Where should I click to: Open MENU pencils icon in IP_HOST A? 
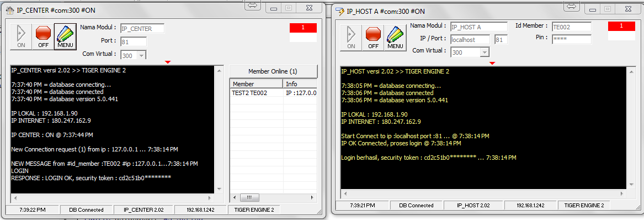click(395, 38)
